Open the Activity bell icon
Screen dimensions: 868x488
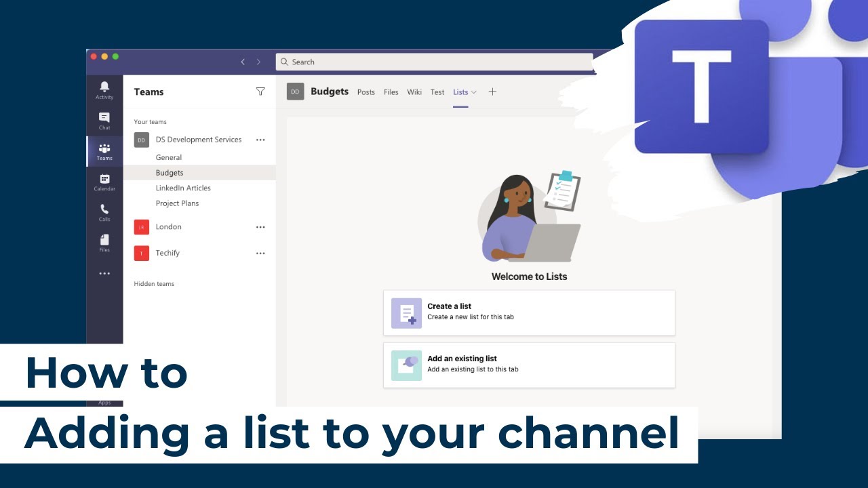click(x=104, y=90)
